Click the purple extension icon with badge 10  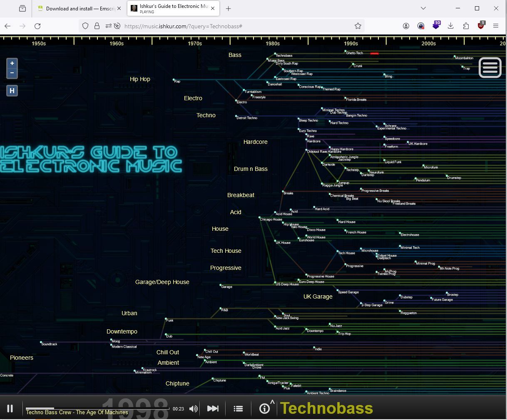(x=436, y=25)
